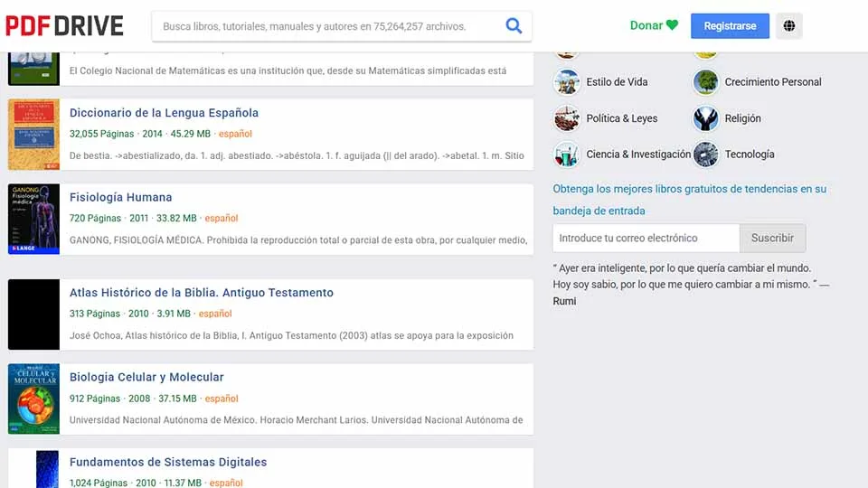This screenshot has height=488, width=868.
Task: Open Diccionario de la Lengua Española title
Action: (x=164, y=113)
